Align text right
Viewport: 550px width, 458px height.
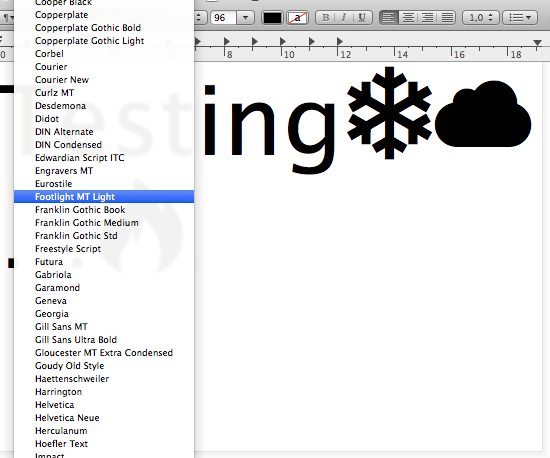[427, 18]
